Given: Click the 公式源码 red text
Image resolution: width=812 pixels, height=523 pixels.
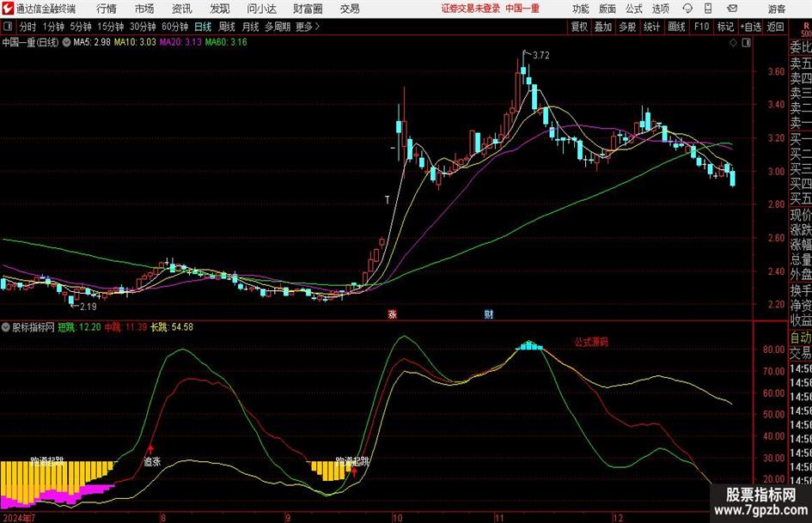Looking at the screenshot, I should (591, 343).
